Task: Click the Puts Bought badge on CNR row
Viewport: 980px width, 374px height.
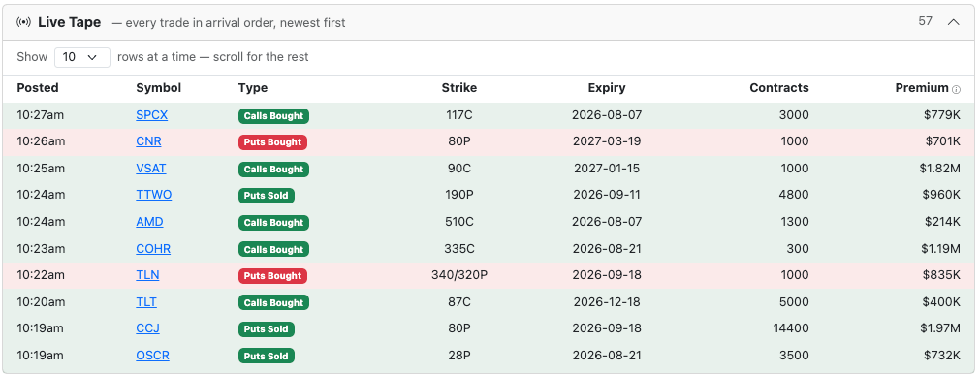Action: coord(272,142)
